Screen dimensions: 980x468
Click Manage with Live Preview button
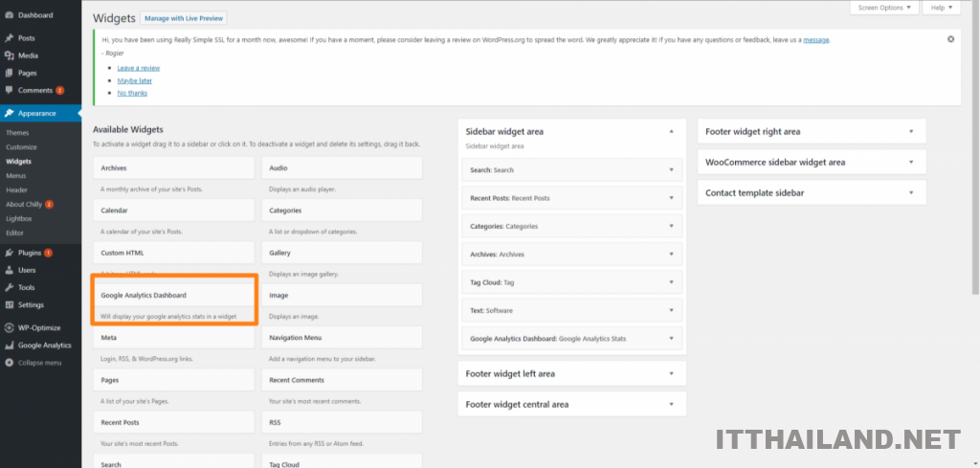[x=184, y=19]
